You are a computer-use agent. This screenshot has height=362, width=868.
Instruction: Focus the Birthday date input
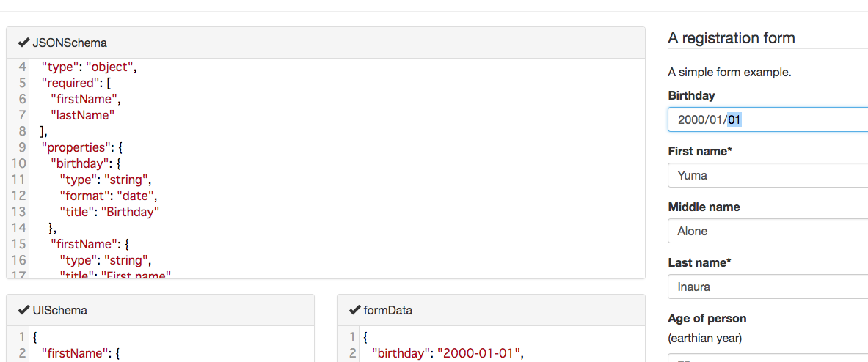click(767, 119)
